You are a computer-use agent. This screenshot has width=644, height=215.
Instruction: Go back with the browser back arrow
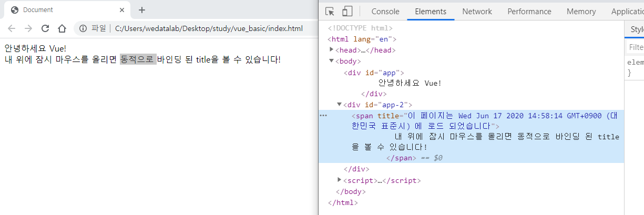(12, 28)
